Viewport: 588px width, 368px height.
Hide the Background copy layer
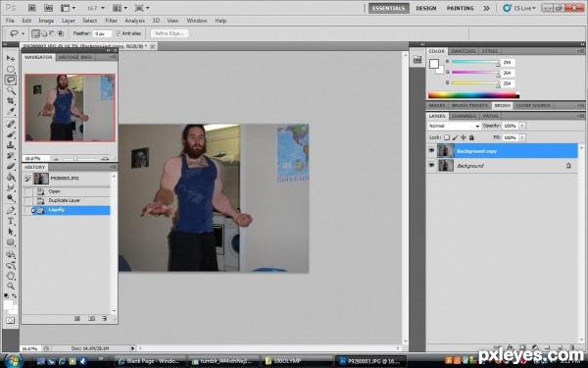(431, 150)
